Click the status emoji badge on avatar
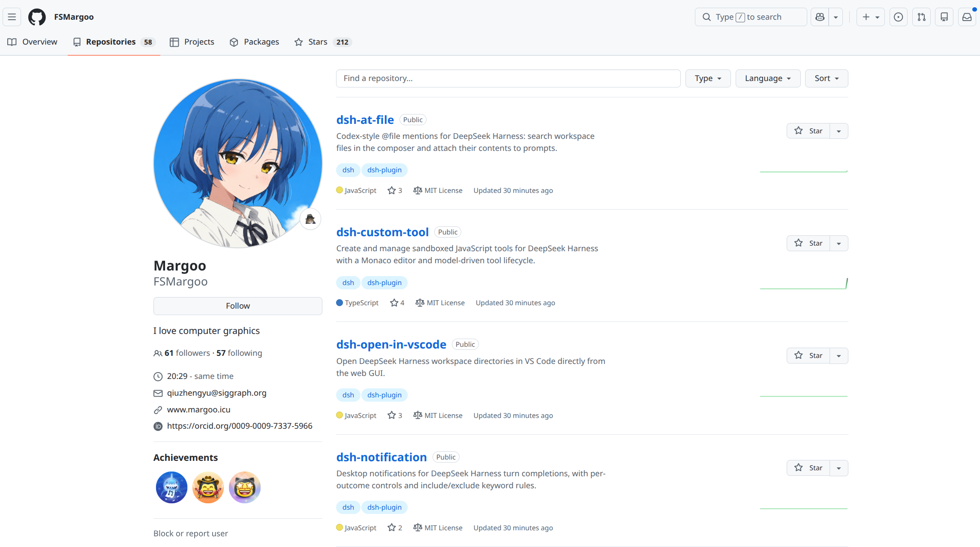Image resolution: width=980 pixels, height=547 pixels. point(310,219)
